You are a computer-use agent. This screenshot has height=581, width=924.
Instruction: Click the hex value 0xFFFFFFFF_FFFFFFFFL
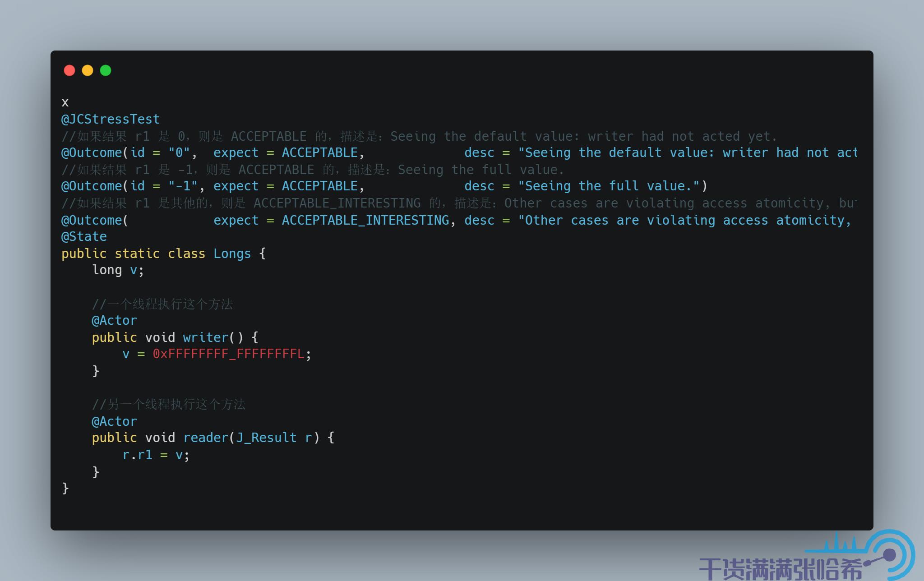point(228,353)
